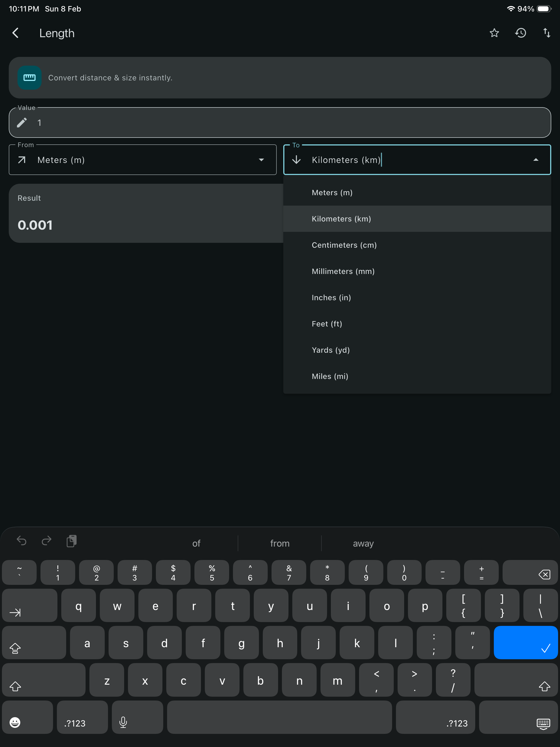Start dictation with microphone key
560x747 pixels.
click(x=138, y=717)
